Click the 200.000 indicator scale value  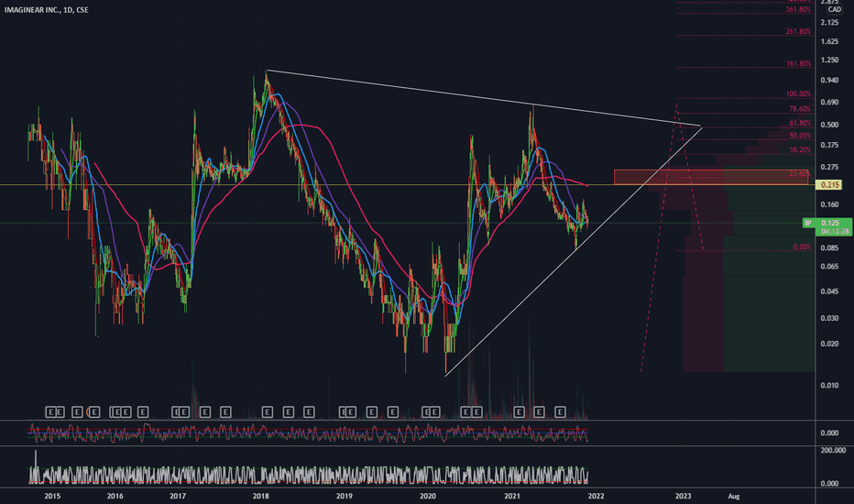click(x=832, y=450)
